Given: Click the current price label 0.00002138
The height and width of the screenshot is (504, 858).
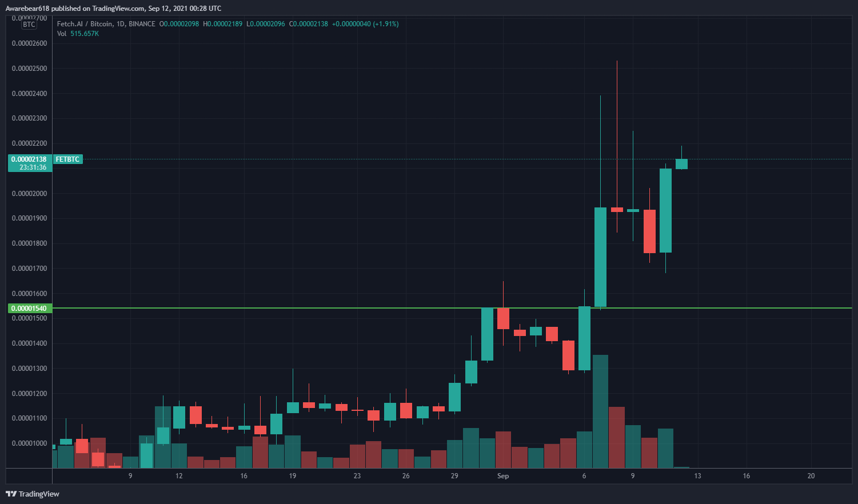Looking at the screenshot, I should 29,159.
